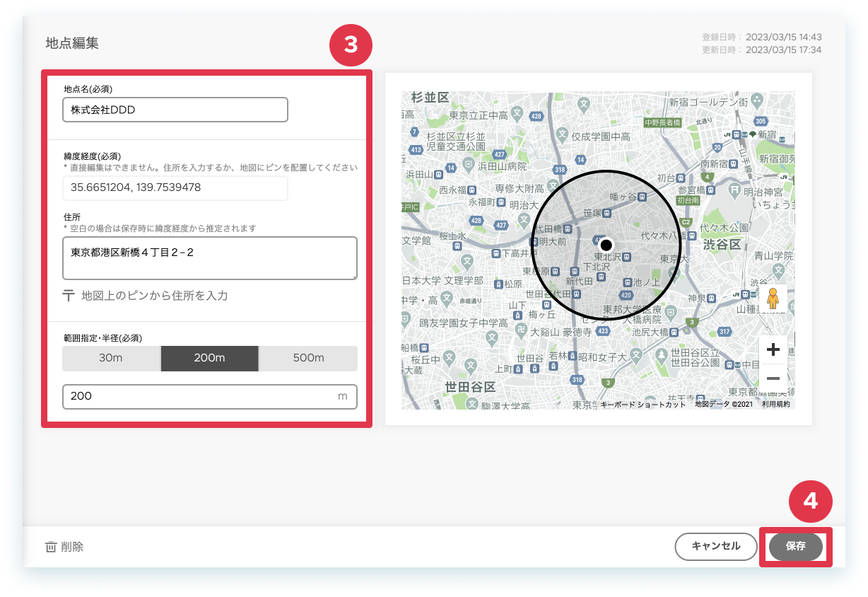The height and width of the screenshot is (597, 868).
Task: Click 地図上のピンから住所を入力 link
Action: pos(155,296)
